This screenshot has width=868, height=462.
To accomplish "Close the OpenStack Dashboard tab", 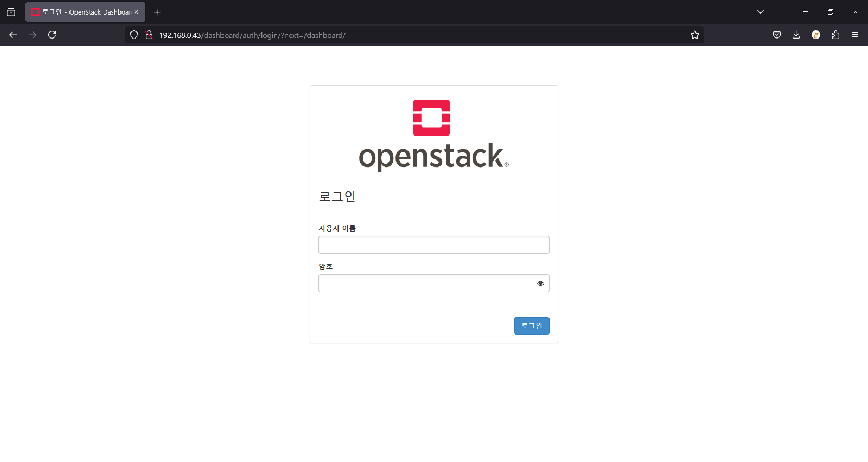I will pyautogui.click(x=136, y=12).
